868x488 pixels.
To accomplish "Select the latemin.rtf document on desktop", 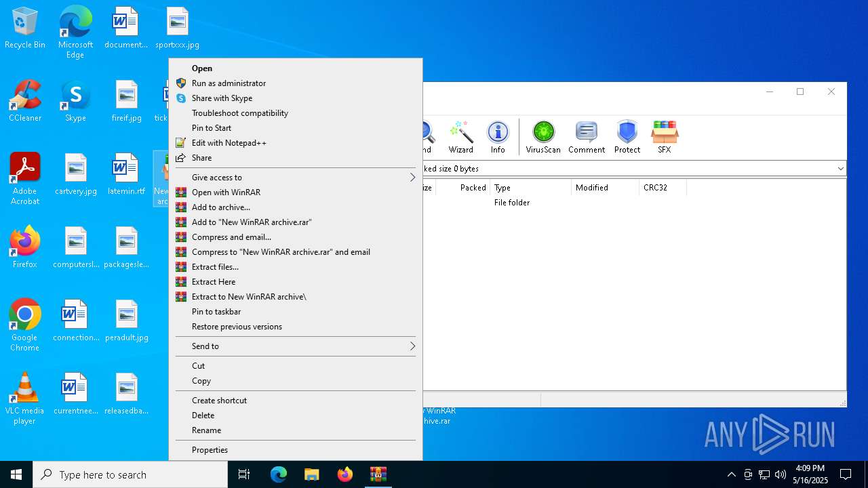I will click(126, 175).
